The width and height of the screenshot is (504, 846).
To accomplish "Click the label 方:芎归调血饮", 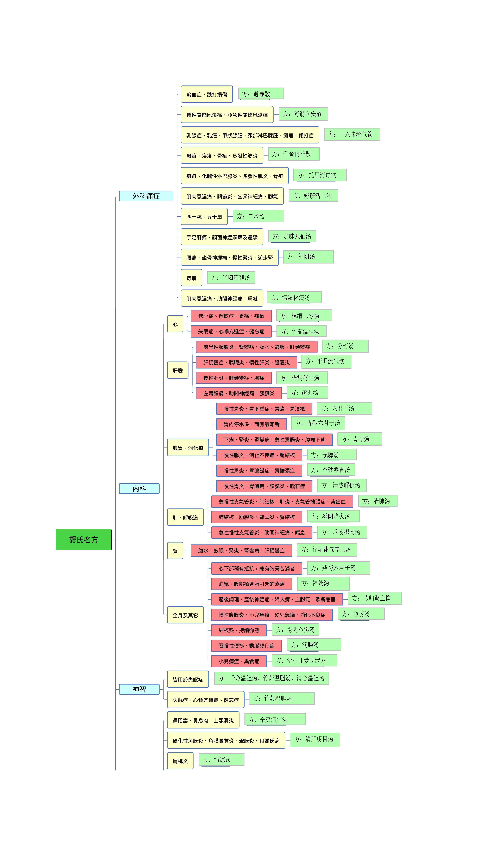I will (x=375, y=598).
